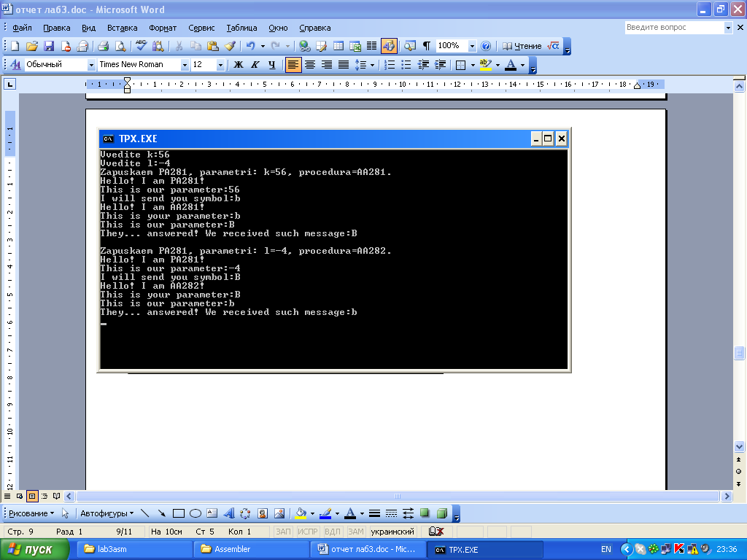
Task: Toggle align left
Action: pyautogui.click(x=293, y=65)
